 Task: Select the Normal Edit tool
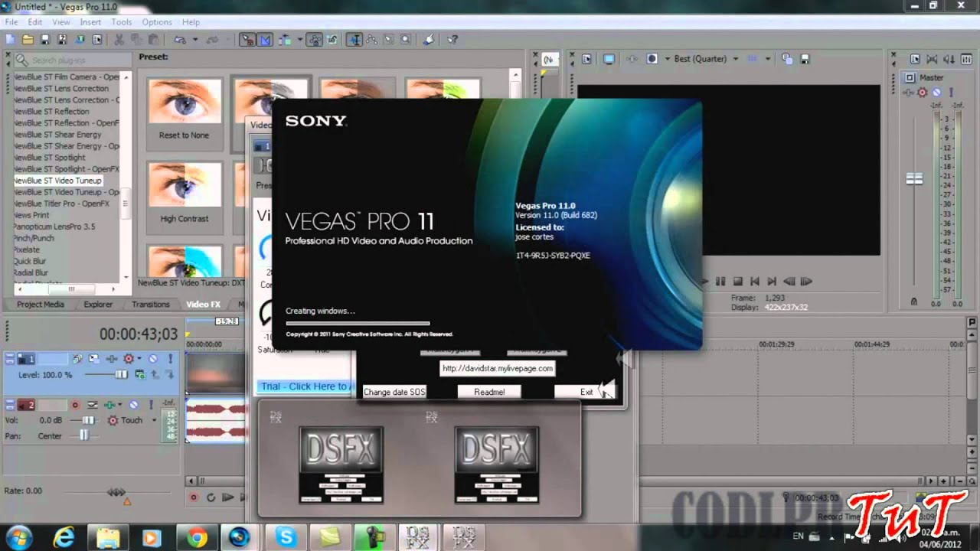(x=355, y=40)
